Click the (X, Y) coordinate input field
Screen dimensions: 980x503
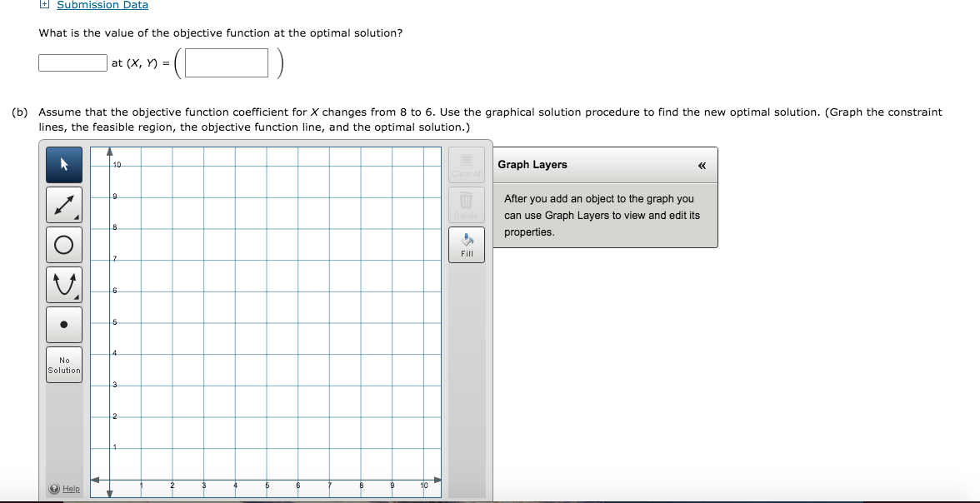click(227, 63)
